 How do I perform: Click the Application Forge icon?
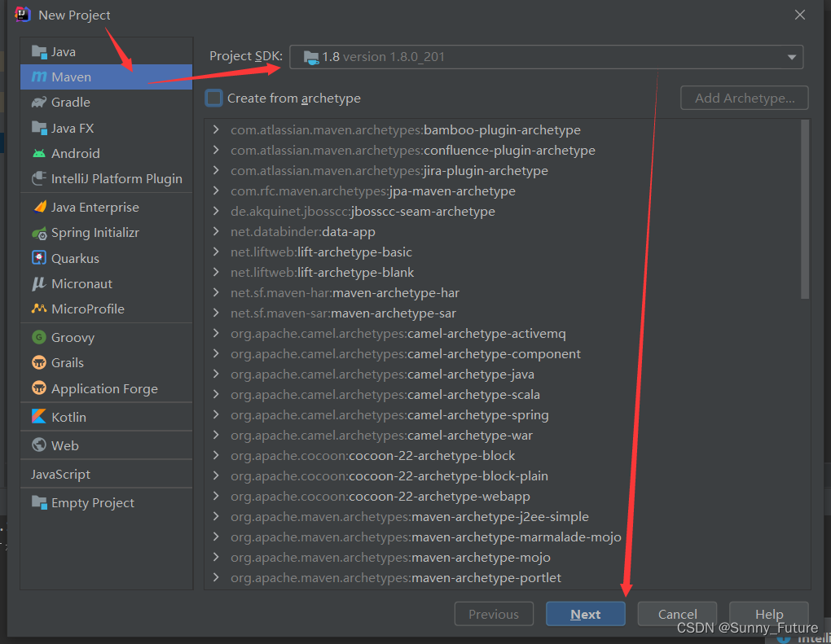pyautogui.click(x=39, y=388)
